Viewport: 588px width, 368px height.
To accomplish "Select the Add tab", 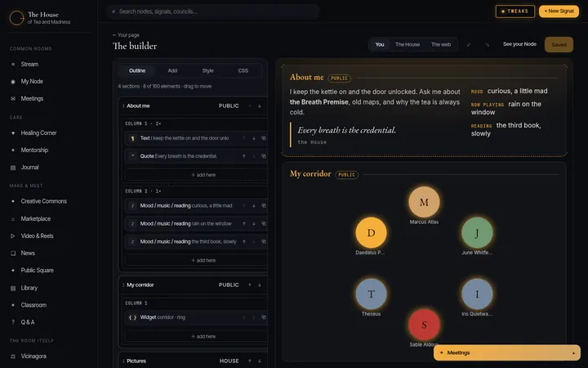I will point(172,70).
